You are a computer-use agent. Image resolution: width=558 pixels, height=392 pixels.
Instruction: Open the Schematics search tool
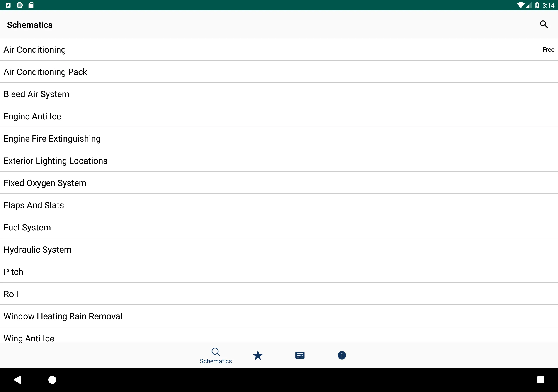544,24
